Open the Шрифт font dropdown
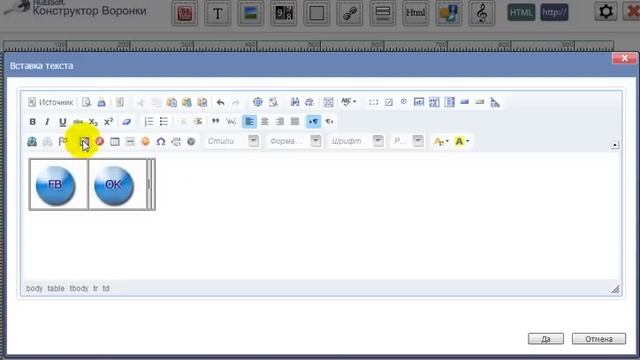 (x=356, y=141)
